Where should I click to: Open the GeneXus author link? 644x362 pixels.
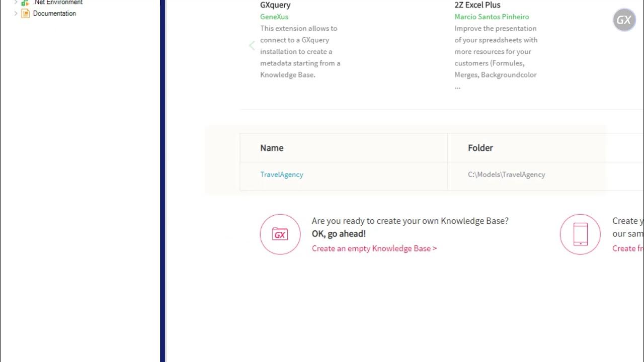[274, 17]
